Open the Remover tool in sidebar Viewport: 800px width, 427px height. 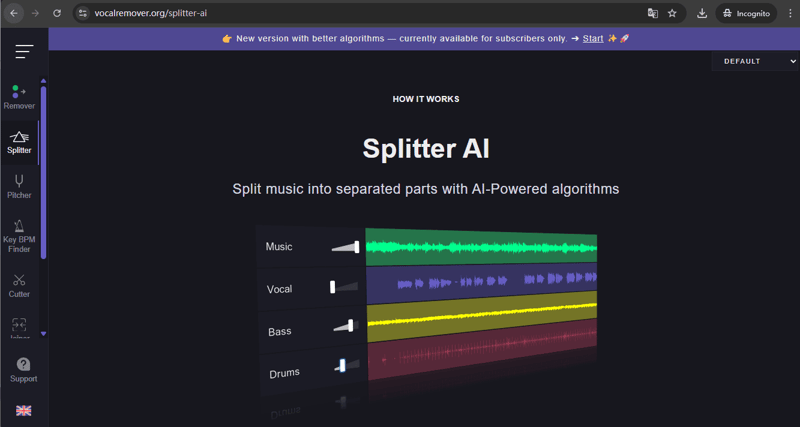[x=19, y=97]
